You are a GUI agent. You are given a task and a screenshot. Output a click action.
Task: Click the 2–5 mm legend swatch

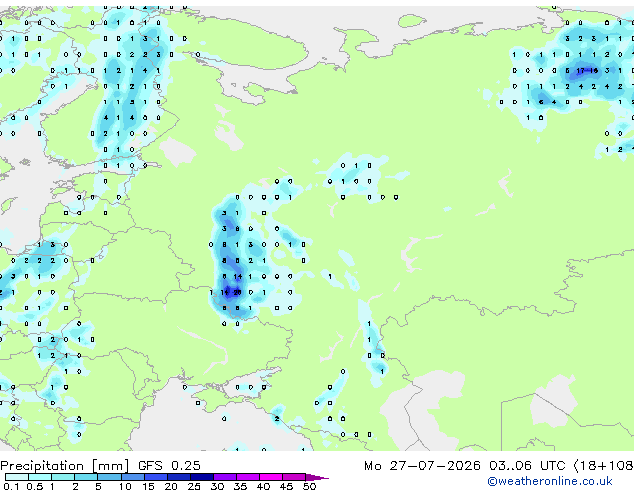click(x=86, y=477)
